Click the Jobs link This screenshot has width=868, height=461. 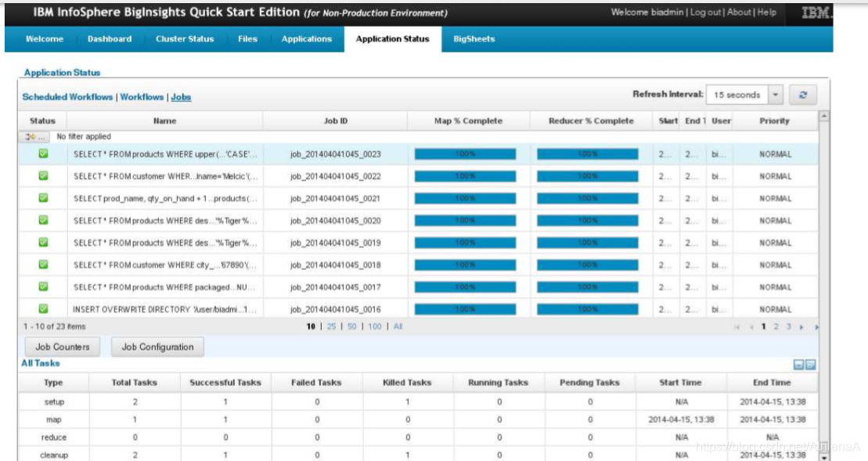[181, 97]
